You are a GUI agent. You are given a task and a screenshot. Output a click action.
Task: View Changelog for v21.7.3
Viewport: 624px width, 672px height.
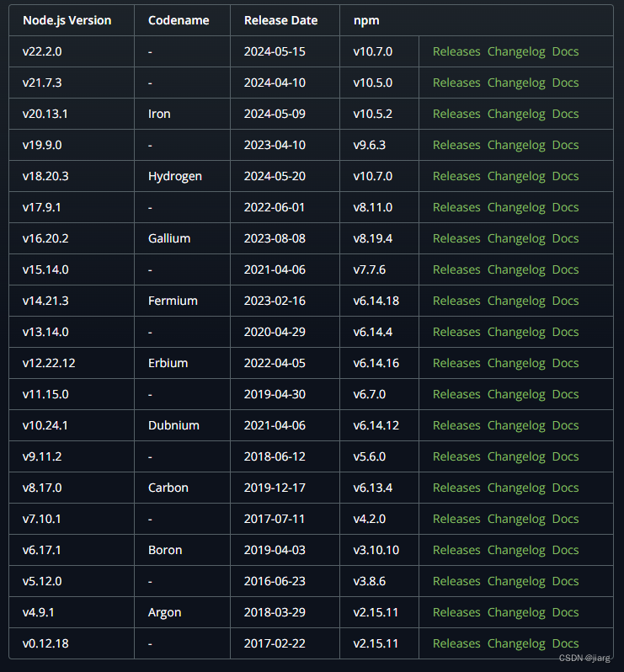click(516, 83)
